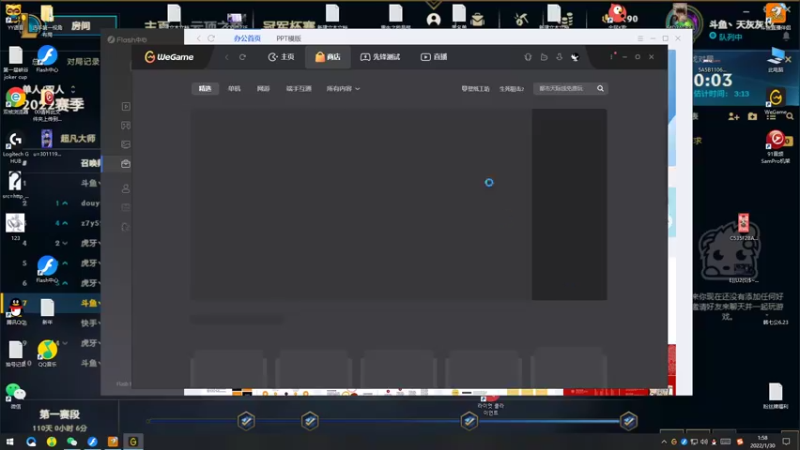
Task: Open the 先锋测试 tab in WeGame
Action: point(380,57)
